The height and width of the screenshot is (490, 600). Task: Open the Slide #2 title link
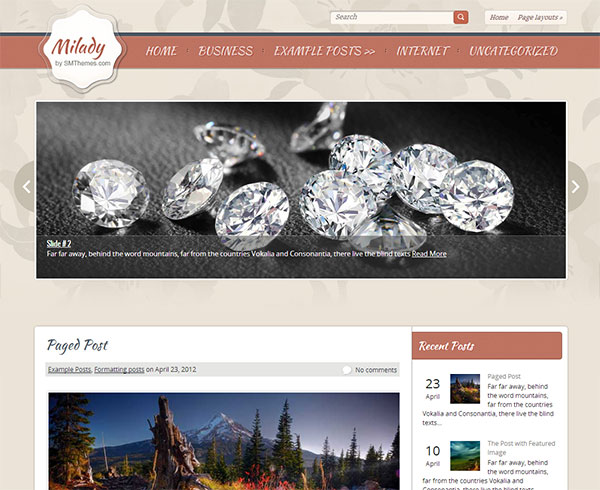[x=59, y=244]
